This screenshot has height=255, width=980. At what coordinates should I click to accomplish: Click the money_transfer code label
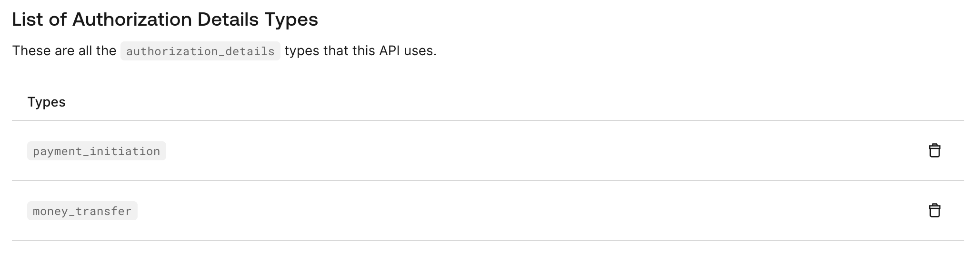[x=82, y=211]
